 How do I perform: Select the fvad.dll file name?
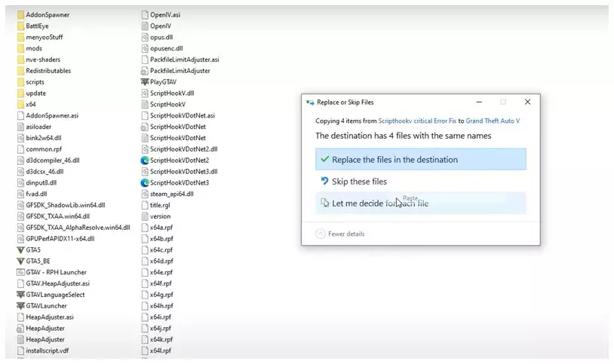point(36,194)
